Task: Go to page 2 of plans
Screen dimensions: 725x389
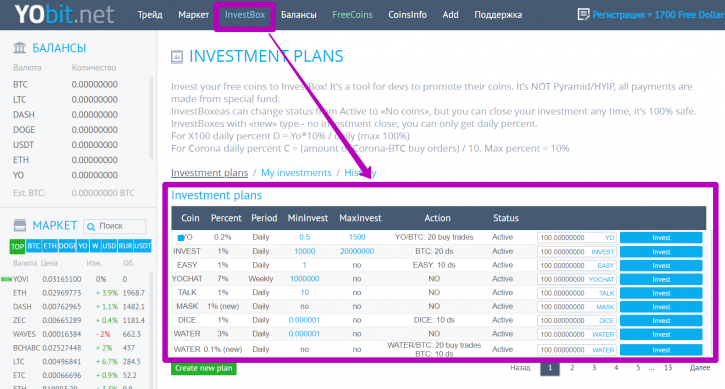Action: click(572, 368)
